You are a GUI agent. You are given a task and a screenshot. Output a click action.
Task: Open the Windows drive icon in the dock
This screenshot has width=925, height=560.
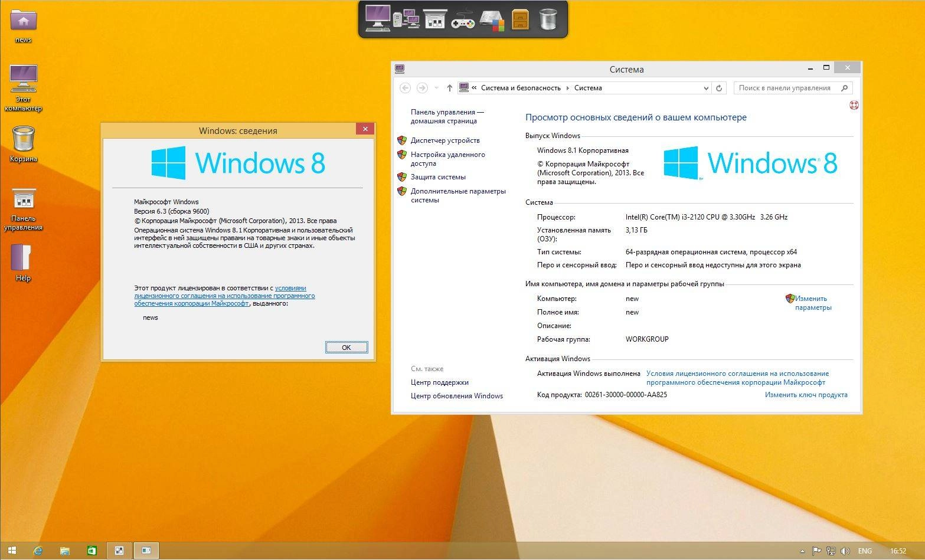[x=492, y=20]
